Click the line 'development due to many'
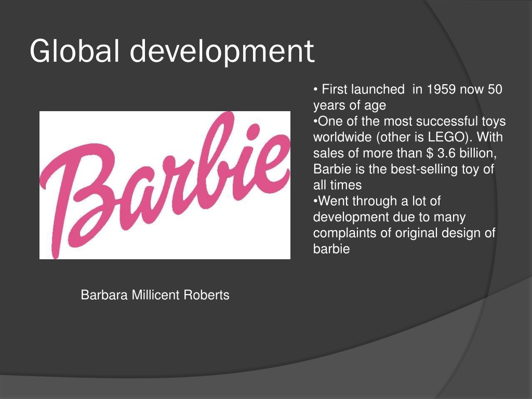 point(389,217)
